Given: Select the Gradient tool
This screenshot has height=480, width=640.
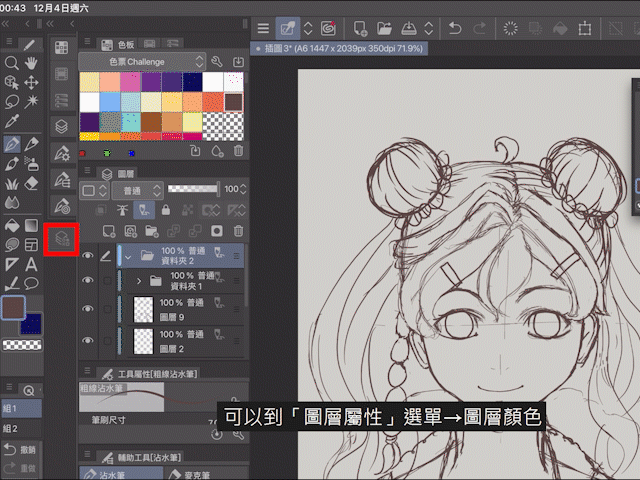Looking at the screenshot, I should point(31,225).
